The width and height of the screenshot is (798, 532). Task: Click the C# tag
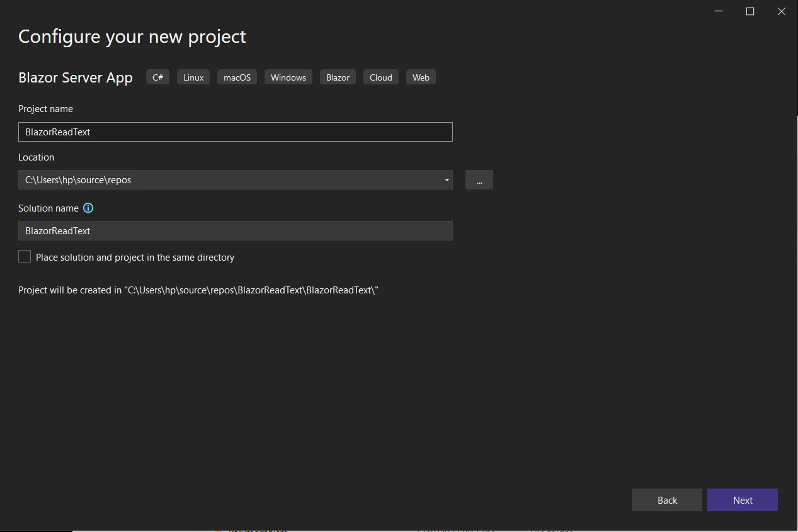coord(157,77)
